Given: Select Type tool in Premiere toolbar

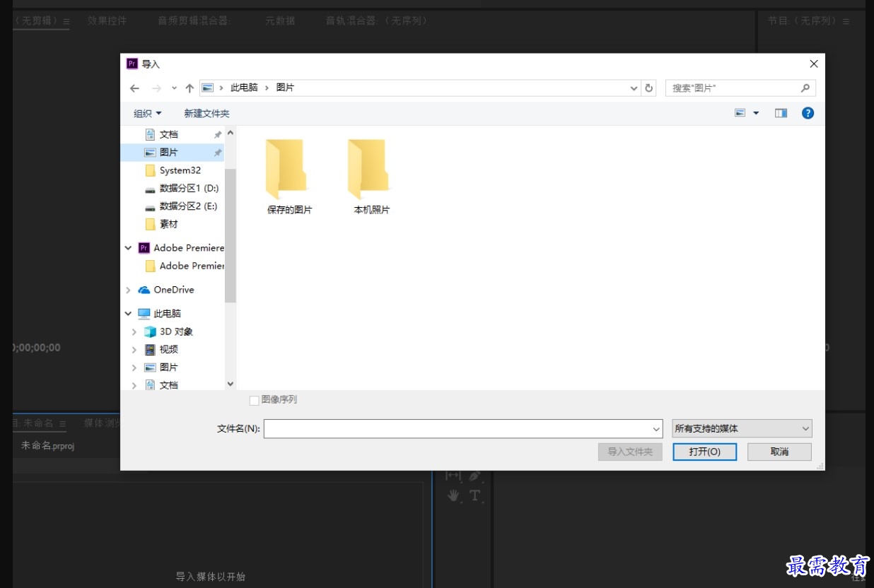Looking at the screenshot, I should [474, 495].
